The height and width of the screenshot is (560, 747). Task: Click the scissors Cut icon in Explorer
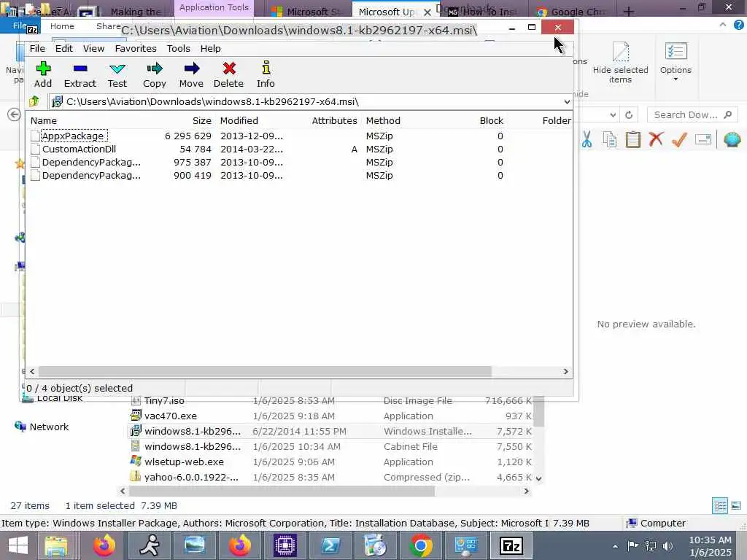(587, 139)
